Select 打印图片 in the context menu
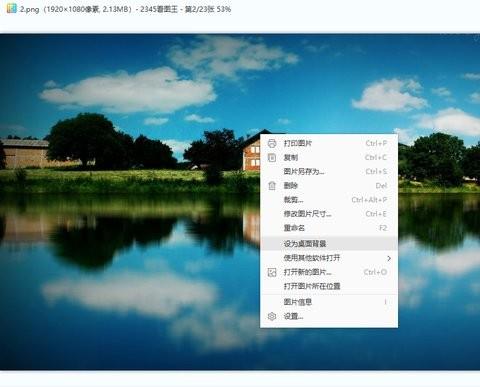The width and height of the screenshot is (480, 387). [329, 143]
